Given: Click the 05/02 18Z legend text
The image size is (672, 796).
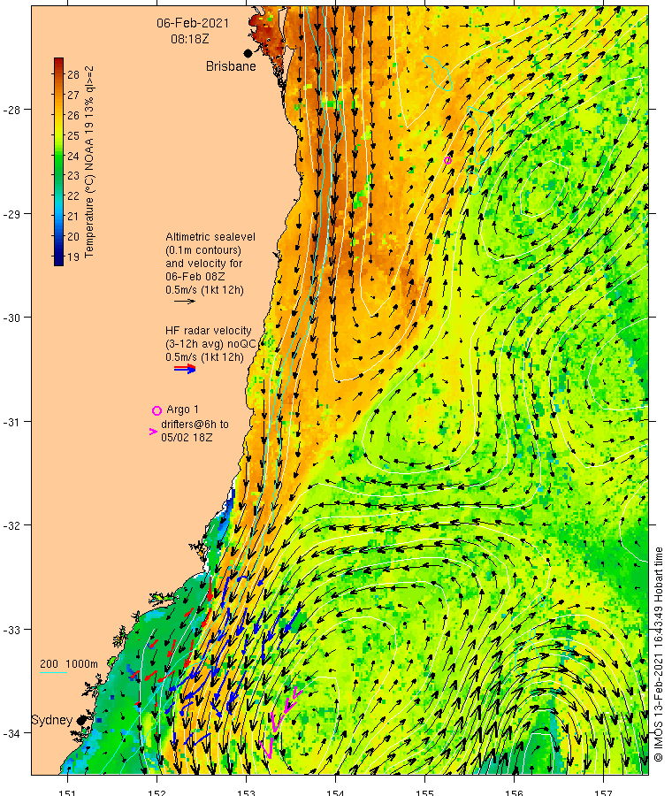Looking at the screenshot, I should (187, 437).
